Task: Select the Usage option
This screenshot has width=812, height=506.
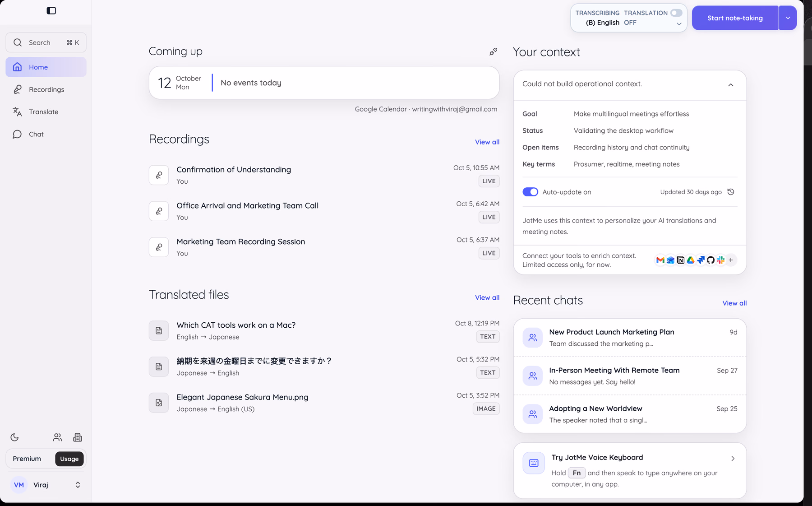Action: (x=69, y=459)
